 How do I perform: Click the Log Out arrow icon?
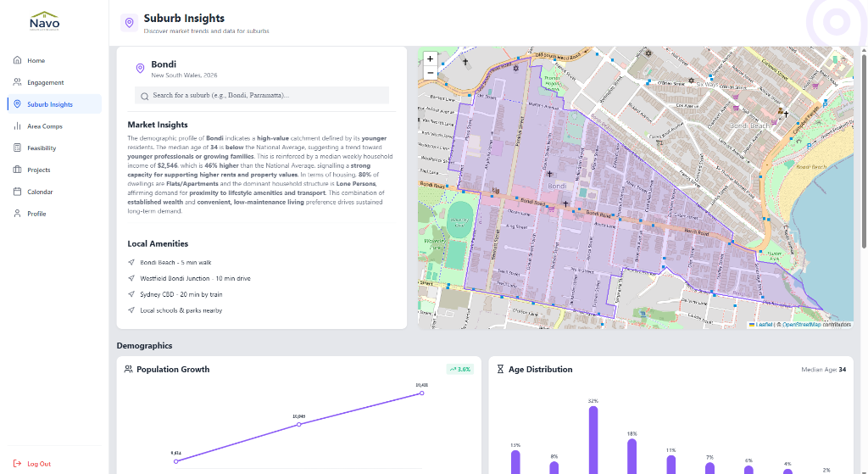click(x=17, y=464)
